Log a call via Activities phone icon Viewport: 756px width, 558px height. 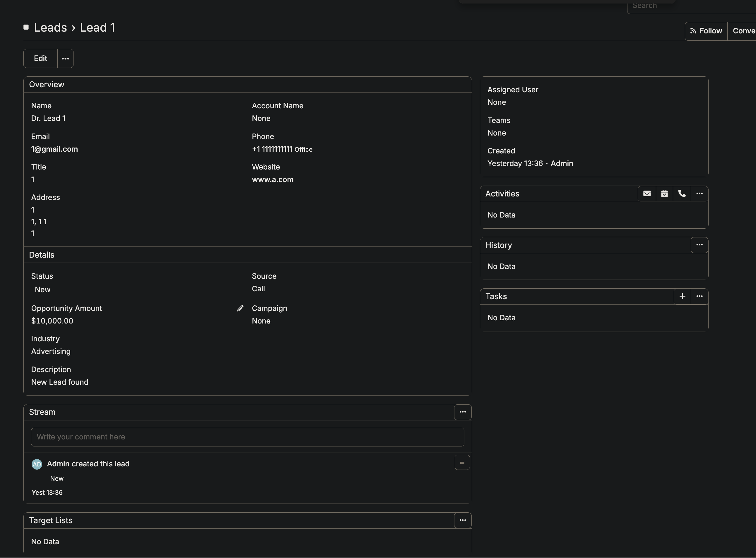682,194
